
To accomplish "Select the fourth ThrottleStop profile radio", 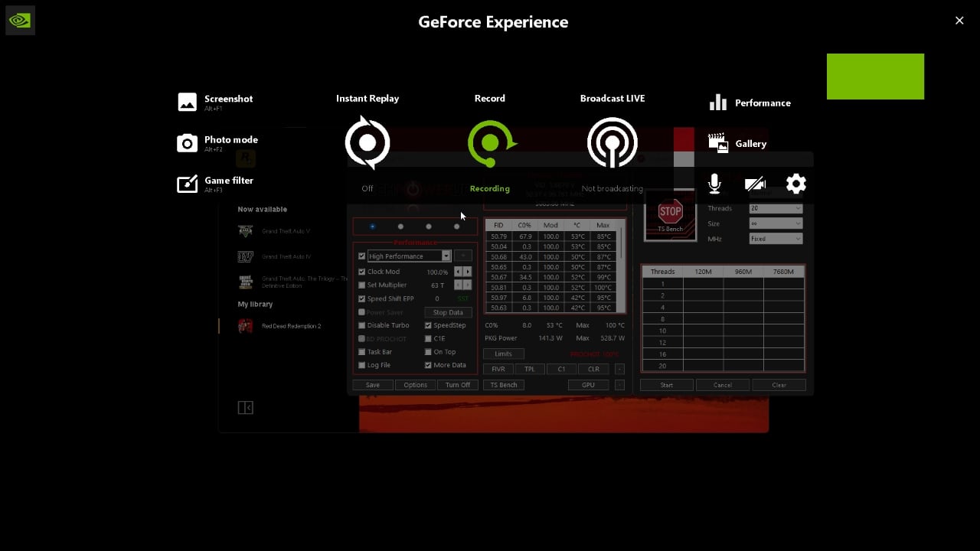I will [x=456, y=227].
